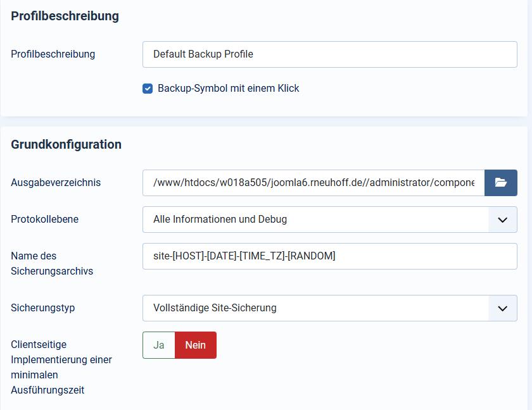Select Ja for minimale Ausführungszeit
Screen dimensions: 532x410
coord(158,345)
